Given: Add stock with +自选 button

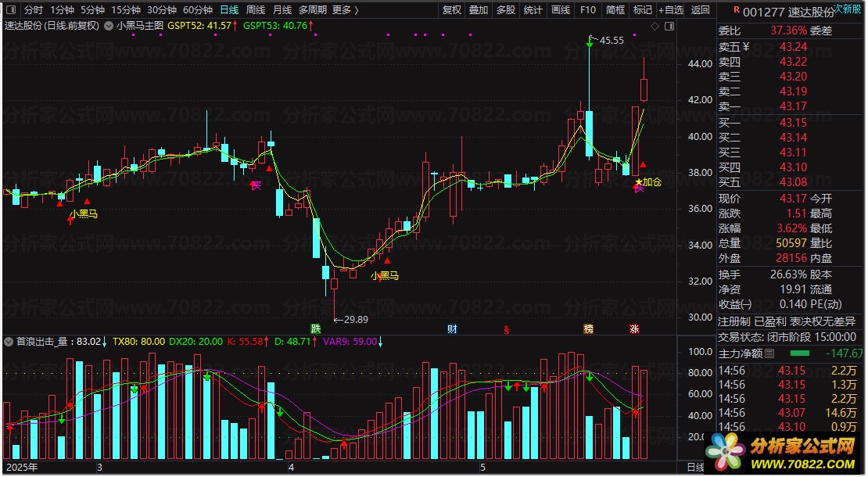Looking at the screenshot, I should click(x=671, y=9).
